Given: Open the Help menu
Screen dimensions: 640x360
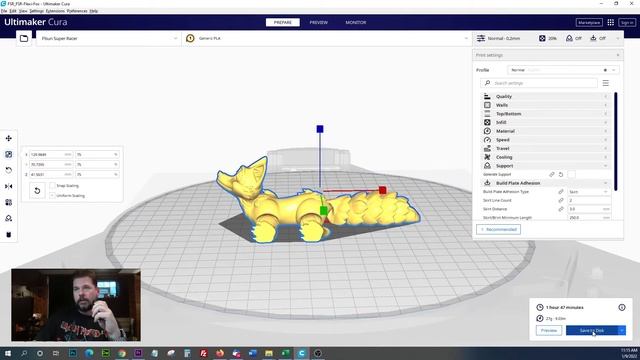Looking at the screenshot, I should [93, 11].
